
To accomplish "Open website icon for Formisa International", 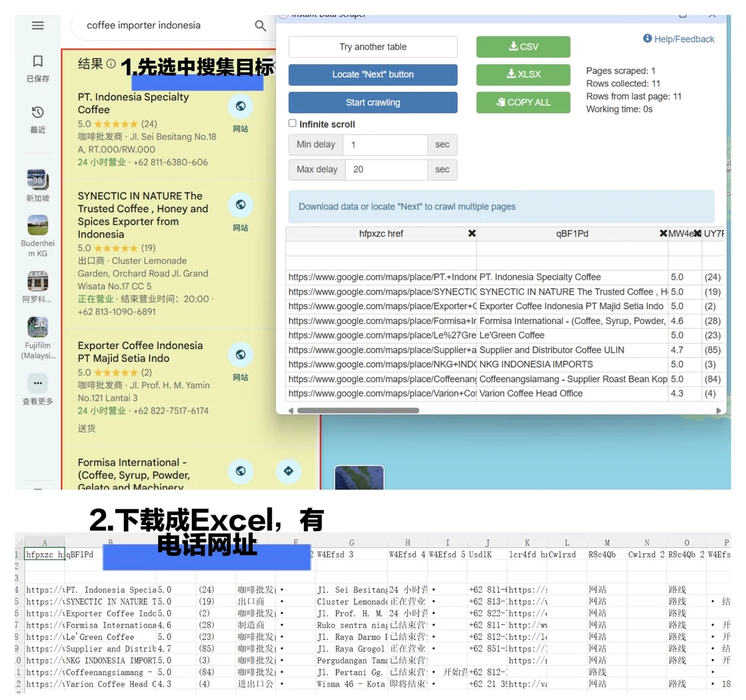I will [x=240, y=471].
